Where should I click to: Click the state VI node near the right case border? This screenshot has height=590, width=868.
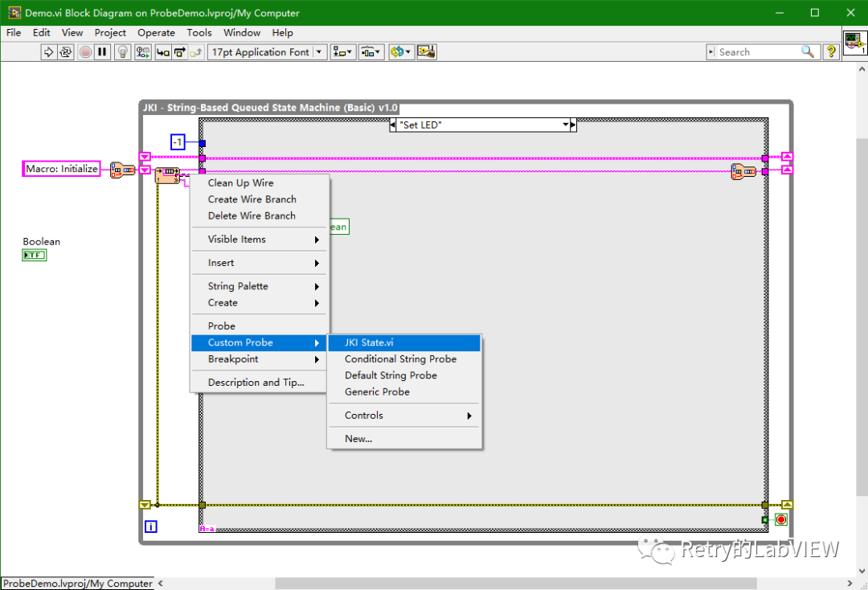pyautogui.click(x=743, y=171)
